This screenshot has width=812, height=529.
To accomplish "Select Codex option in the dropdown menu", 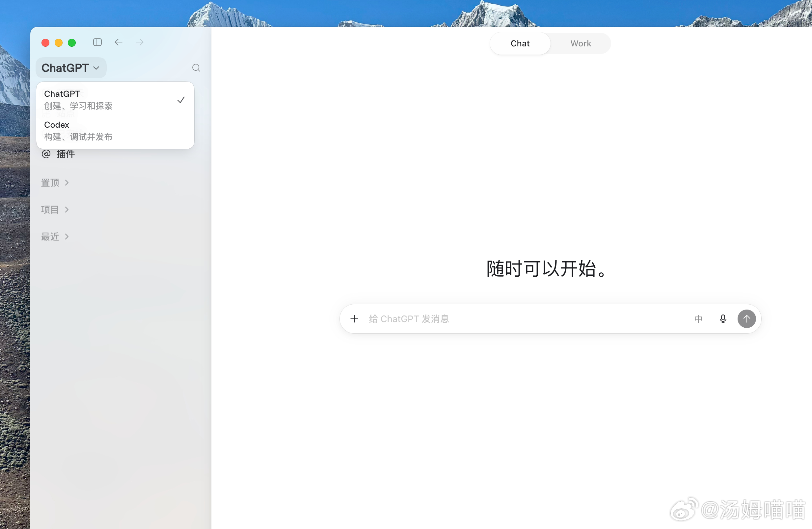I will coord(115,131).
